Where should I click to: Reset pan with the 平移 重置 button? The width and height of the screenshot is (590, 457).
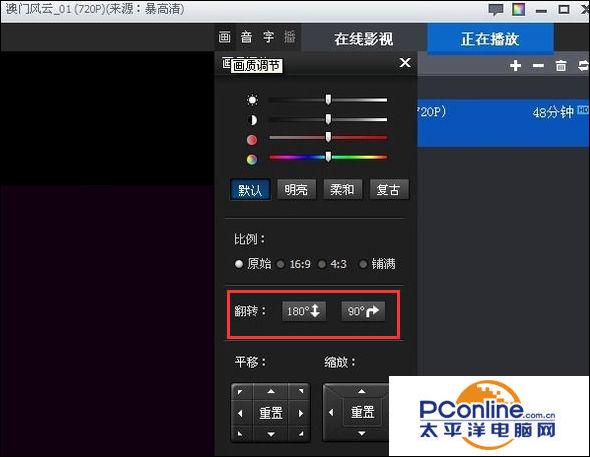[271, 413]
